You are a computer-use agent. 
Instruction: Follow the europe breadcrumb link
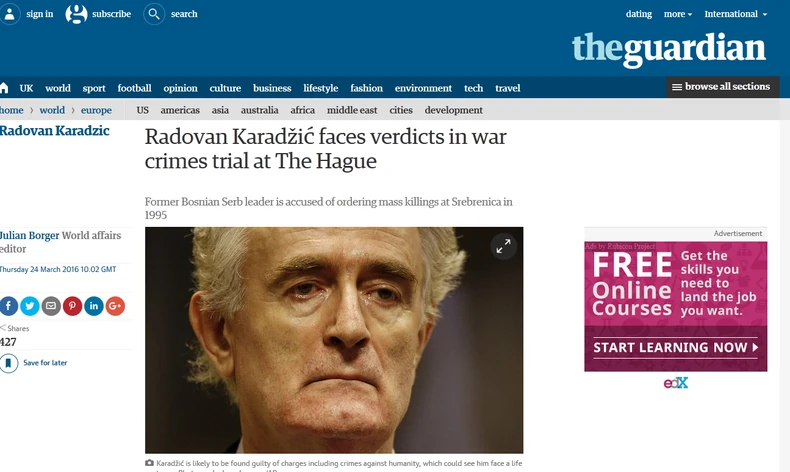(x=96, y=110)
